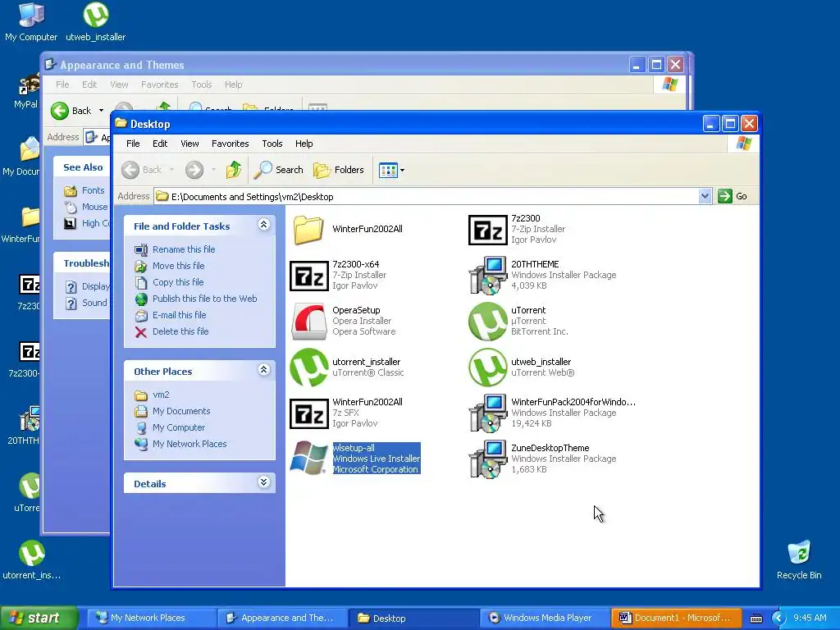Click Fonts in See Also panel
This screenshot has height=630, width=840.
[93, 190]
